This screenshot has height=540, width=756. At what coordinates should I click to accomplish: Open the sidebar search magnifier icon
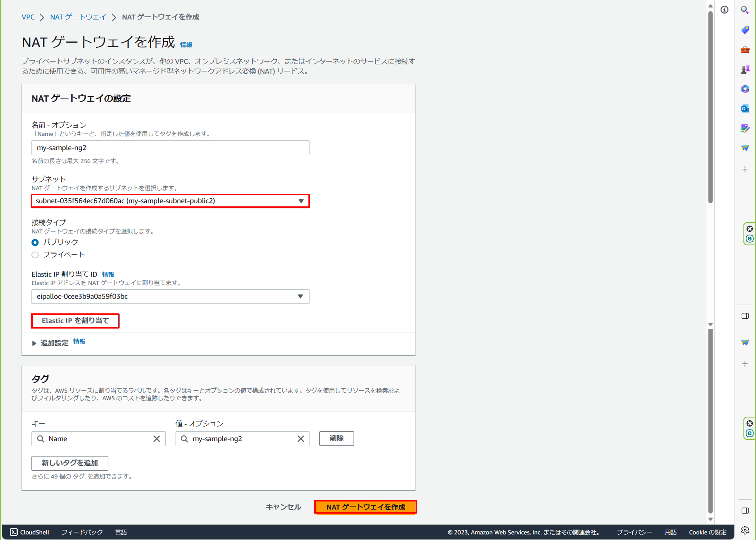point(745,10)
